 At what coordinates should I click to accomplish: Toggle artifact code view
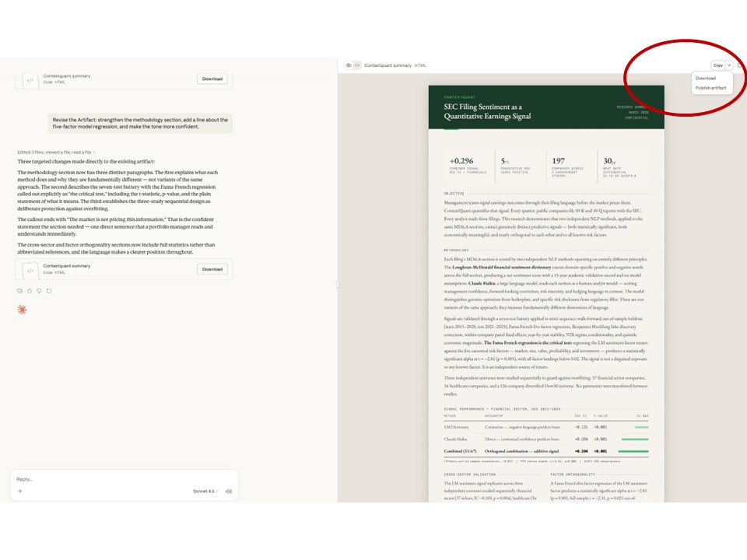[x=356, y=65]
